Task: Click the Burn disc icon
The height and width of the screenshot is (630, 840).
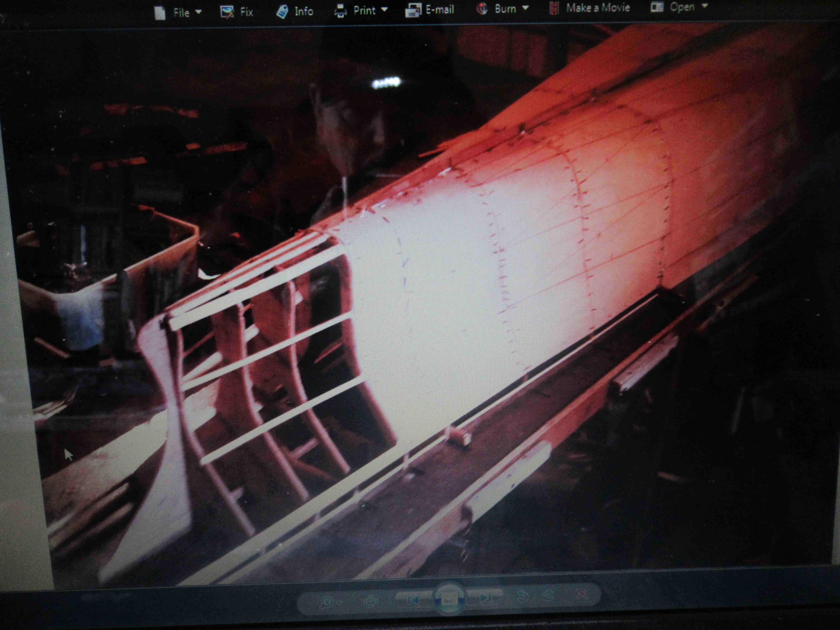Action: [x=482, y=8]
